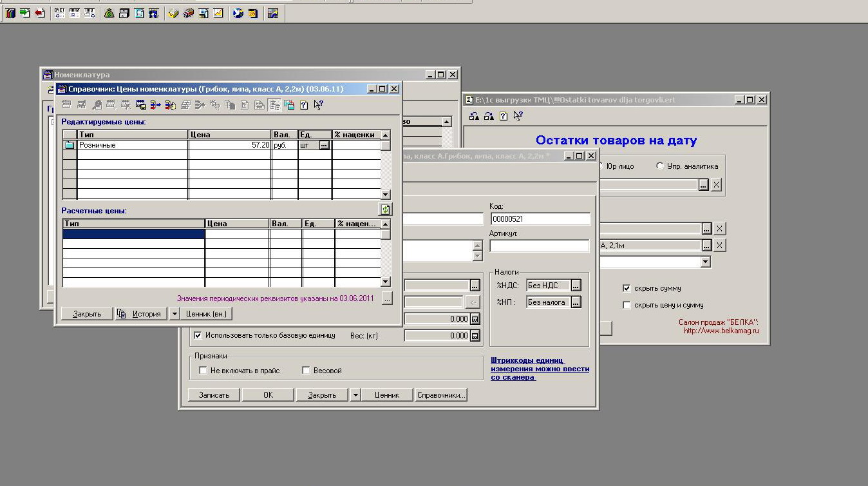Select the 'Упр. аналитика' radio button
The width and height of the screenshot is (868, 486).
[x=659, y=166]
